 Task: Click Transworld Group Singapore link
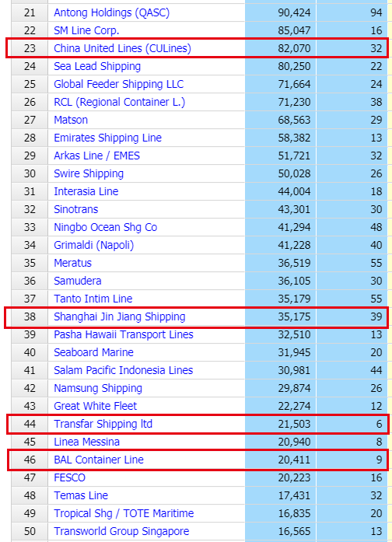(x=121, y=532)
